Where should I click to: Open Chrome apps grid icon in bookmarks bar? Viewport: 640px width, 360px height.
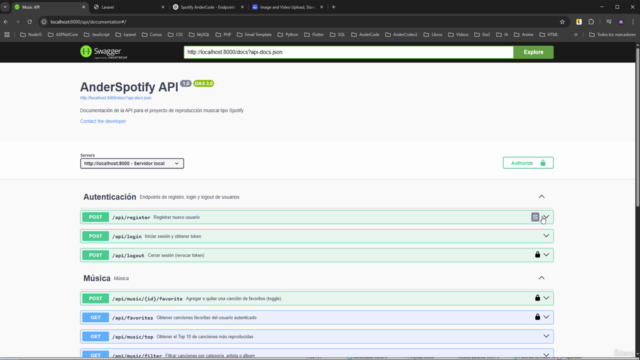7,35
